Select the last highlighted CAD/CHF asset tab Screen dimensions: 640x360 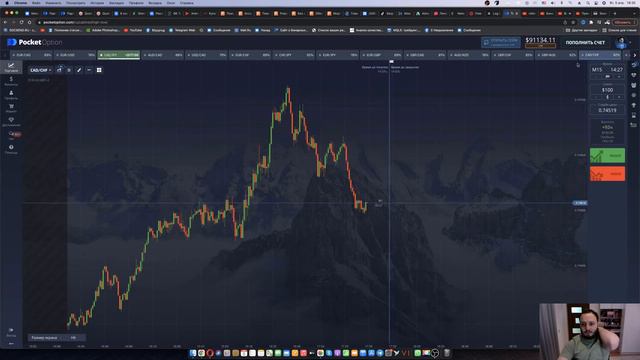[600, 55]
